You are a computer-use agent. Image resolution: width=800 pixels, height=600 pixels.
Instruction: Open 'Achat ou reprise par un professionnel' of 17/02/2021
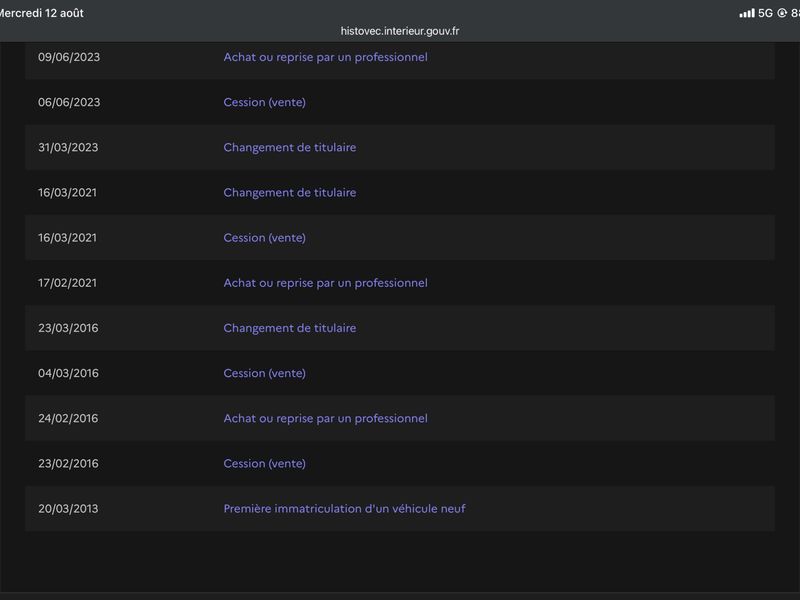[326, 283]
